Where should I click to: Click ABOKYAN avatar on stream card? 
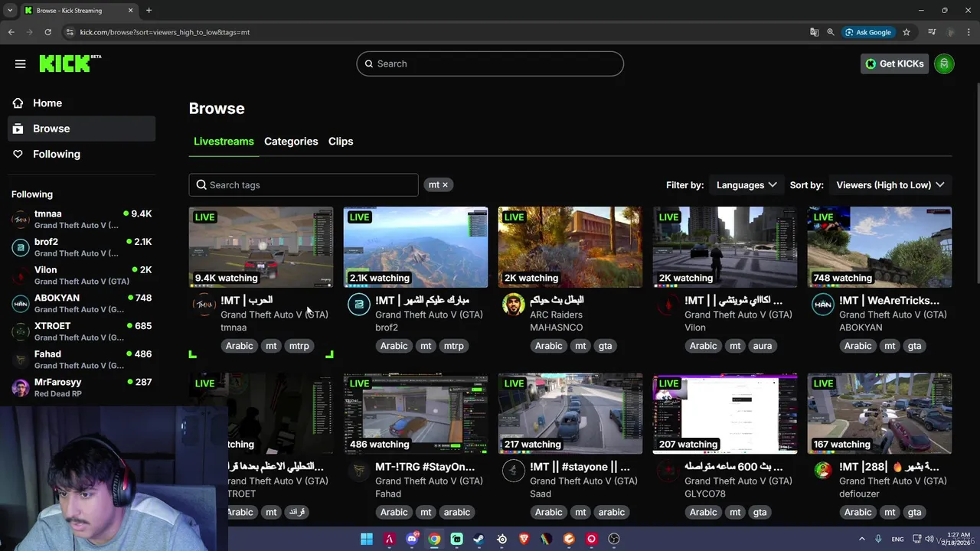click(x=822, y=304)
